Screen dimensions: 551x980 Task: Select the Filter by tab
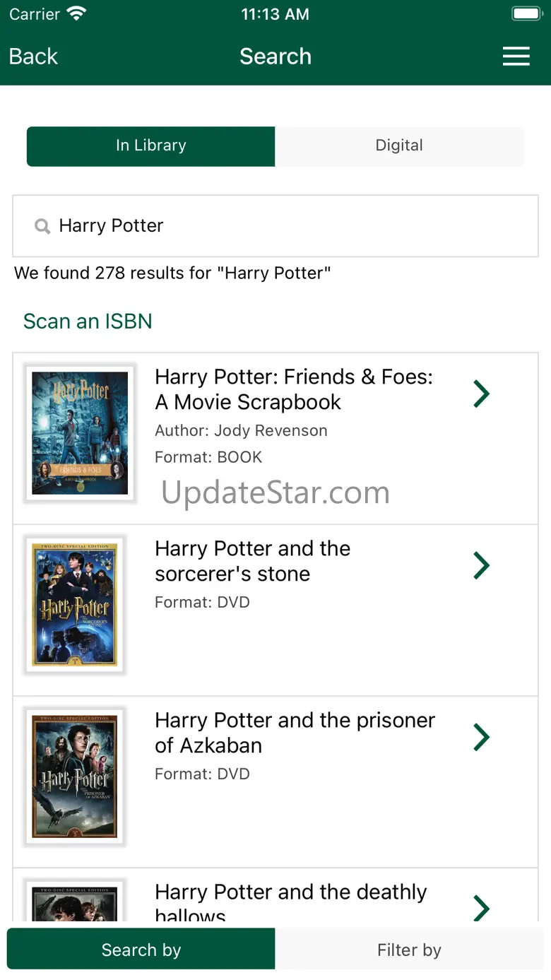tap(409, 950)
